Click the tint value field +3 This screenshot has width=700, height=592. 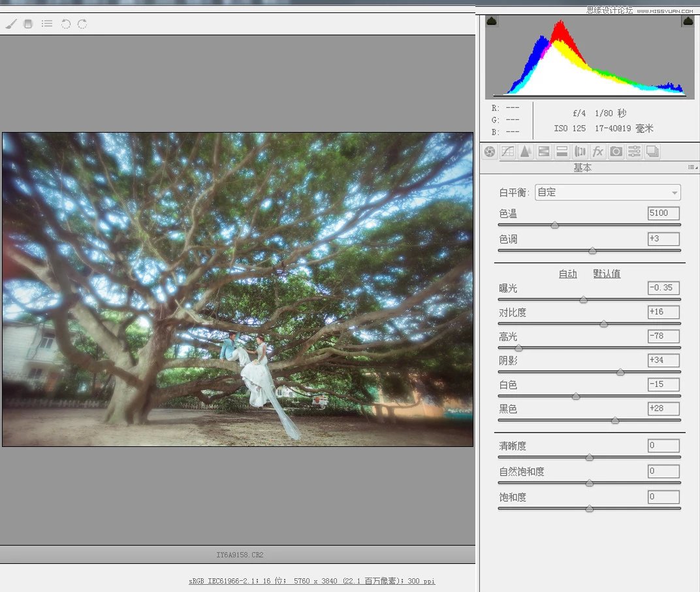click(663, 238)
